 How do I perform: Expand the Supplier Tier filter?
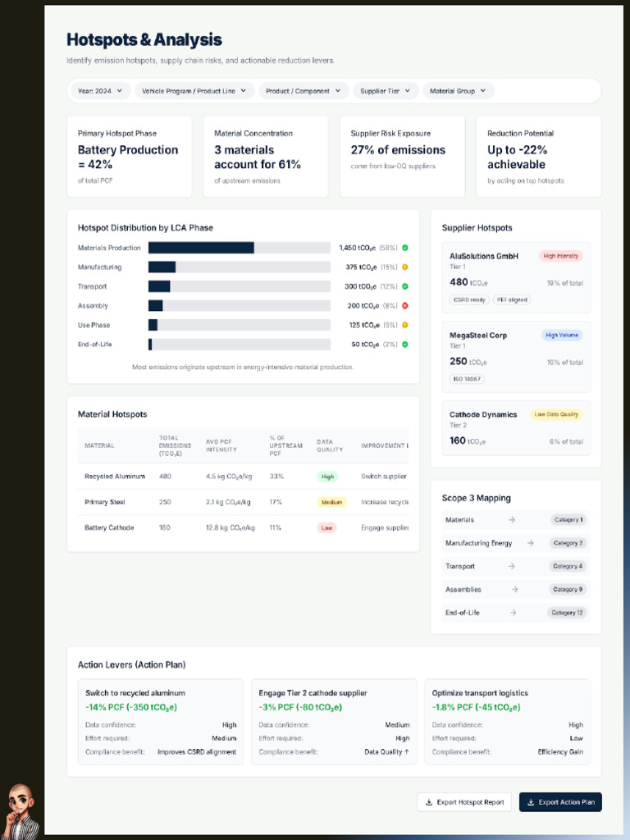point(385,91)
